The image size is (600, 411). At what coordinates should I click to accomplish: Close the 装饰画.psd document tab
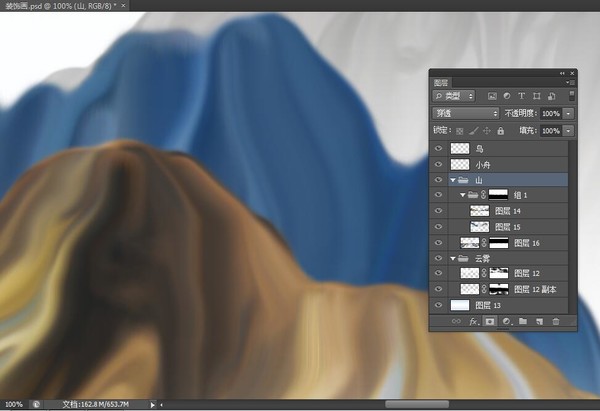[123, 6]
